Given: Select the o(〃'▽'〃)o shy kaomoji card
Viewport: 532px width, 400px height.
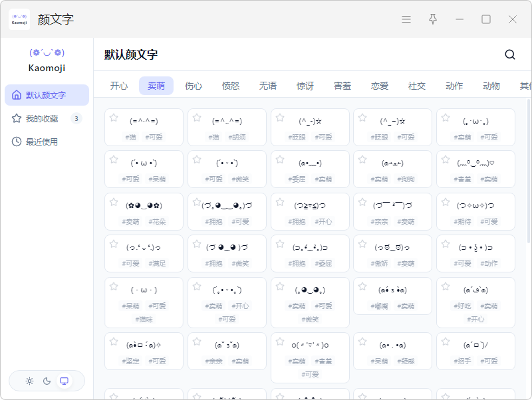Looking at the screenshot, I should pyautogui.click(x=310, y=357).
